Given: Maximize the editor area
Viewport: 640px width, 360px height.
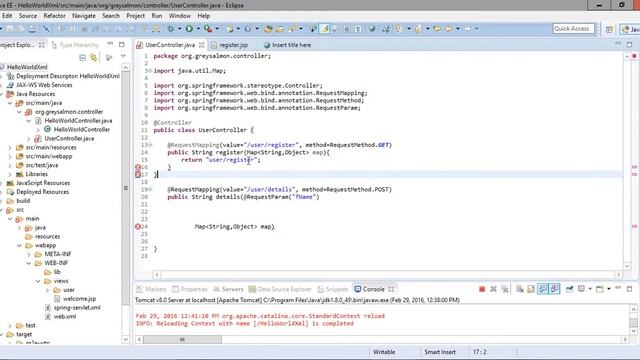Looking at the screenshot, I should [x=629, y=44].
